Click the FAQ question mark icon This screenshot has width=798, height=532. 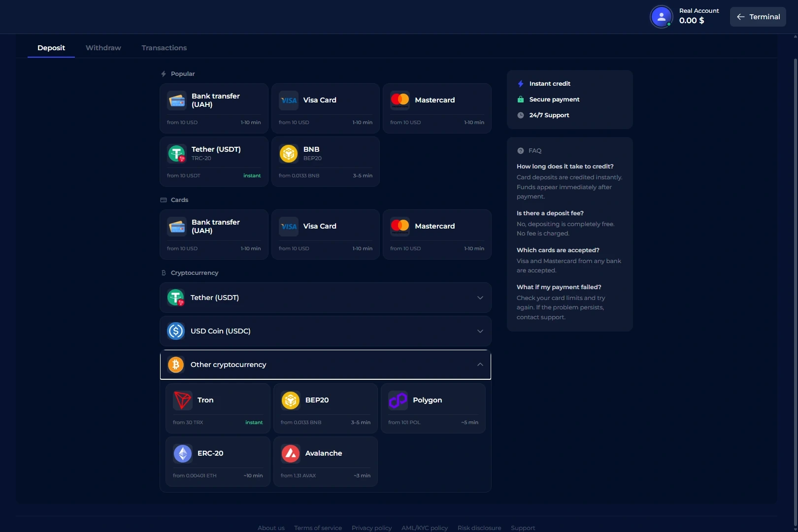point(521,151)
